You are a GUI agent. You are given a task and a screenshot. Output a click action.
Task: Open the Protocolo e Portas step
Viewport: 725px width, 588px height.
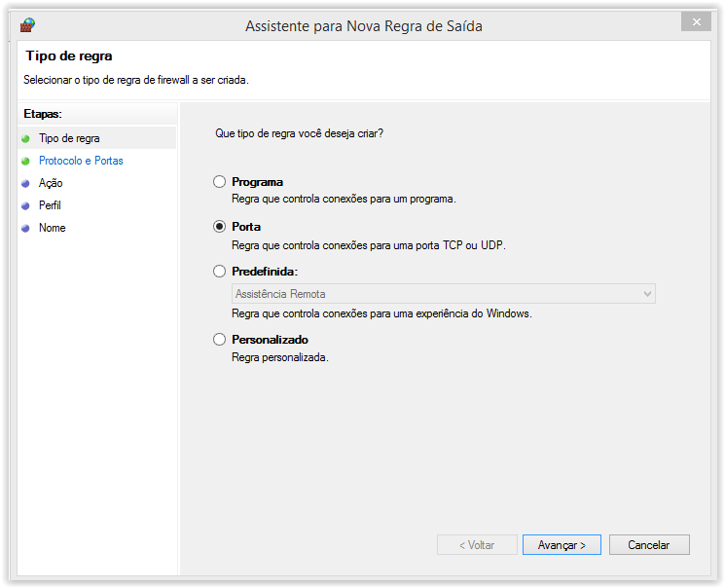[81, 162]
